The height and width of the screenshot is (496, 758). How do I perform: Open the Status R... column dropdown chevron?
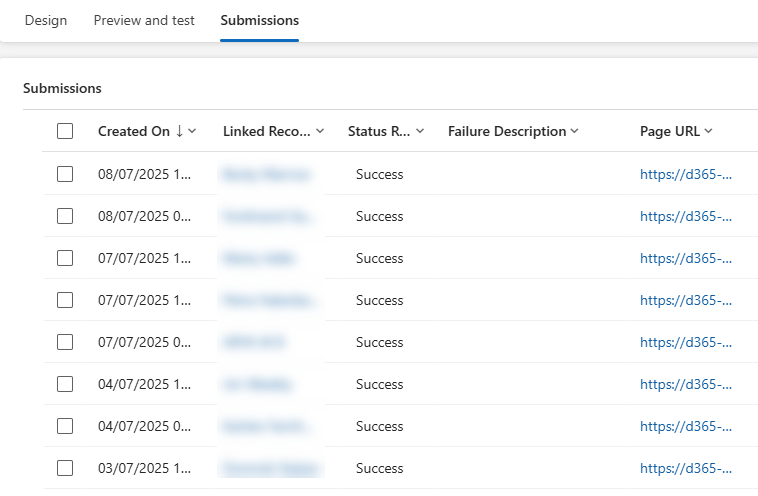tap(420, 131)
